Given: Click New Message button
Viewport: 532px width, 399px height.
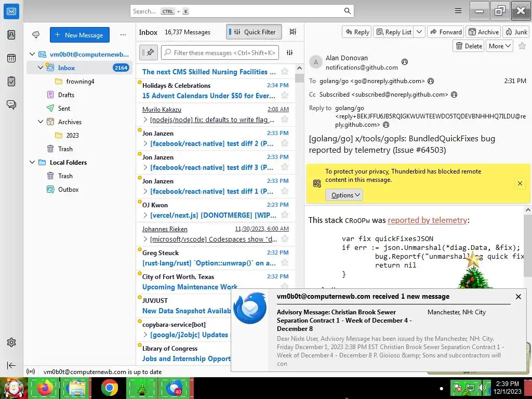Looking at the screenshot, I should 79,35.
